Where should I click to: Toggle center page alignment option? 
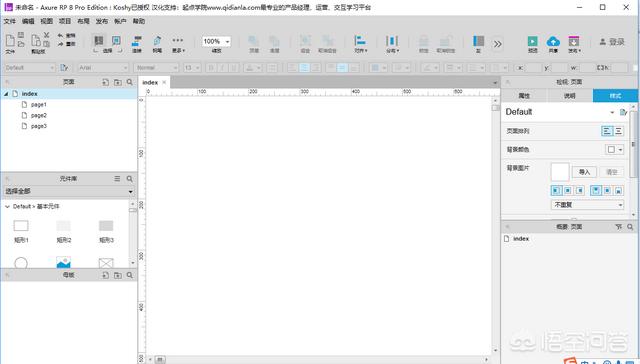click(618, 131)
